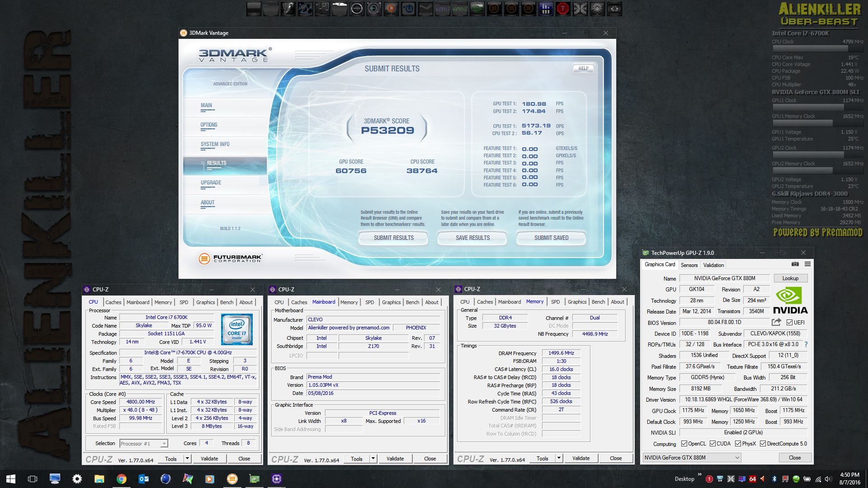Open the camera lens icon in top dock
Viewport: 868px width, 488px height.
[x=374, y=9]
